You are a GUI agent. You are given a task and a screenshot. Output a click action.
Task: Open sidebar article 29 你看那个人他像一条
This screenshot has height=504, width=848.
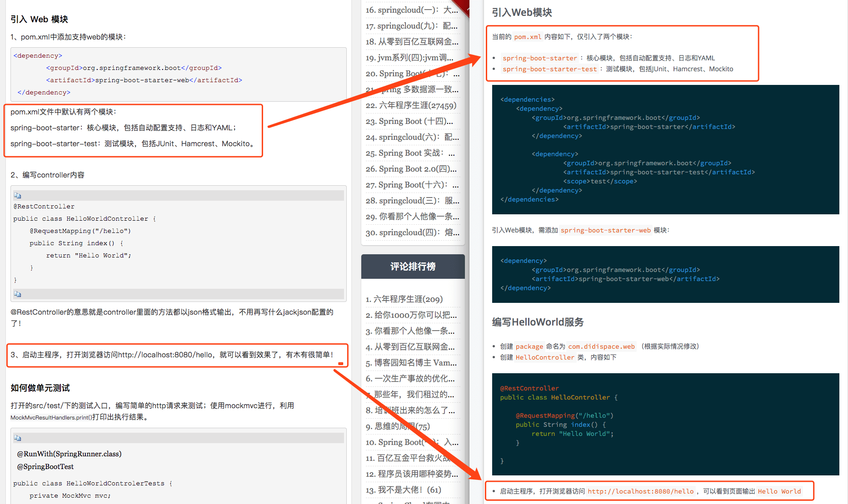pos(412,217)
